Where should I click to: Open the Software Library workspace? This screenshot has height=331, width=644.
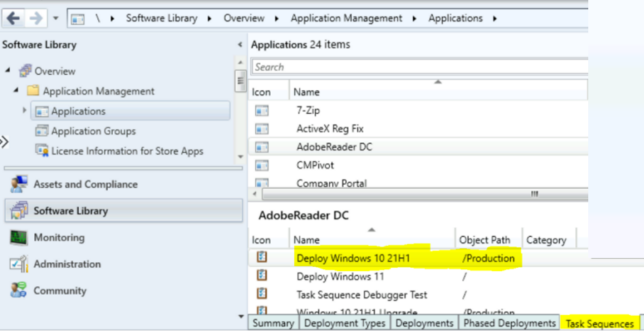click(x=124, y=211)
